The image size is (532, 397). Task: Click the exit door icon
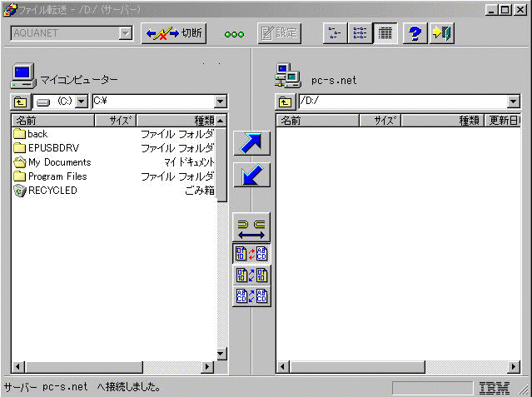(x=441, y=33)
